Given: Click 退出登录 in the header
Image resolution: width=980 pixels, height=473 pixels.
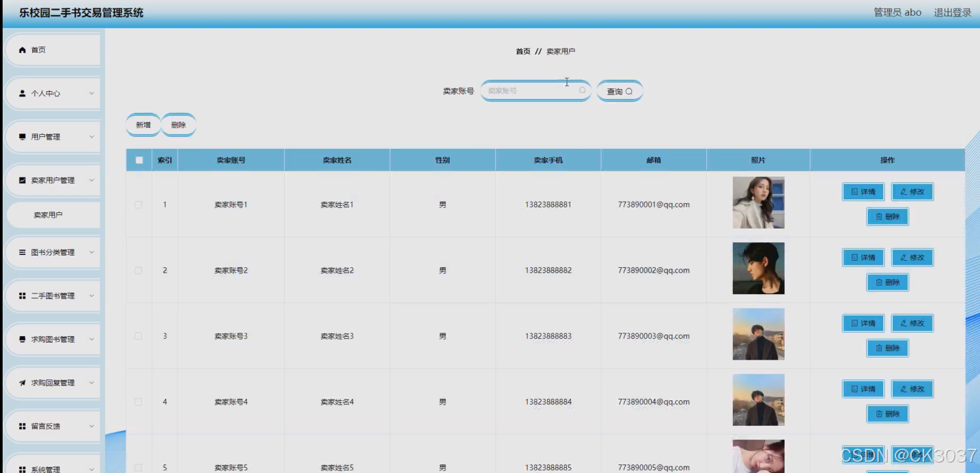Looking at the screenshot, I should tap(952, 12).
